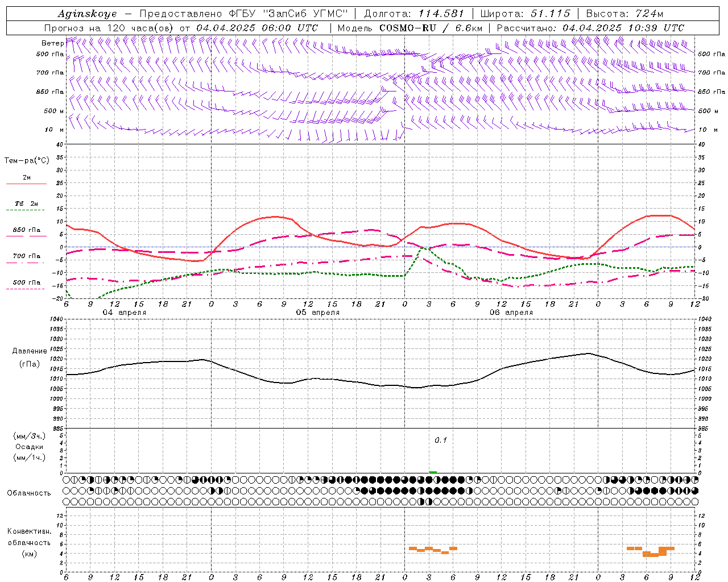Click the 700 гПа temperature legend entry
728x582 pixels.
[x=26, y=256]
